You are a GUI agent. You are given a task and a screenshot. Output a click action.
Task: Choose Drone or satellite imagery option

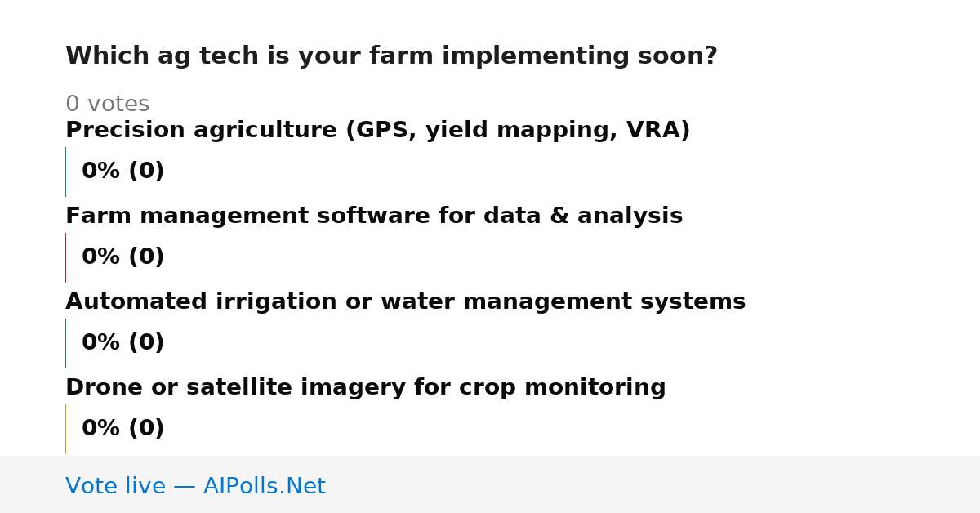pos(366,388)
